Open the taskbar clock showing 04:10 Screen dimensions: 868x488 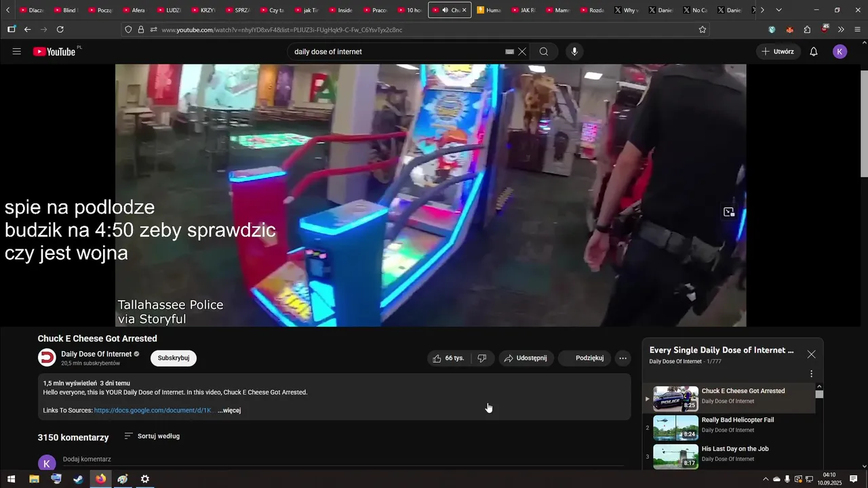tap(829, 479)
